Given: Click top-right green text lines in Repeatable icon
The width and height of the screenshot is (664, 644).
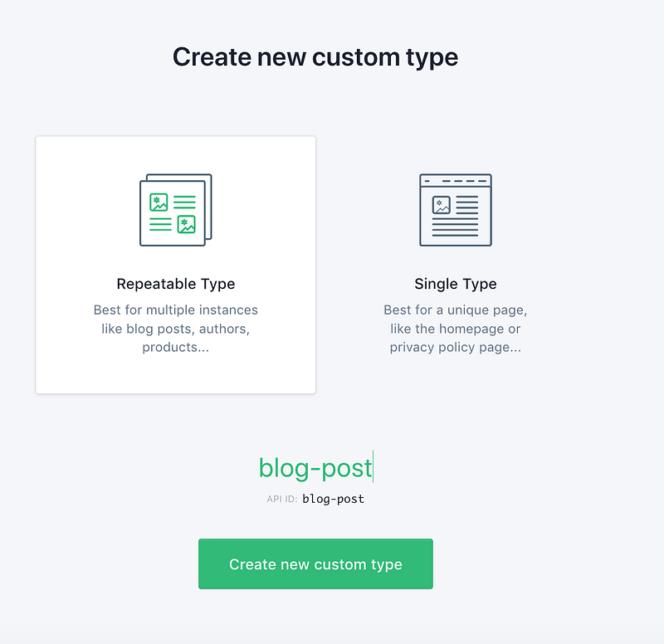Looking at the screenshot, I should [184, 202].
